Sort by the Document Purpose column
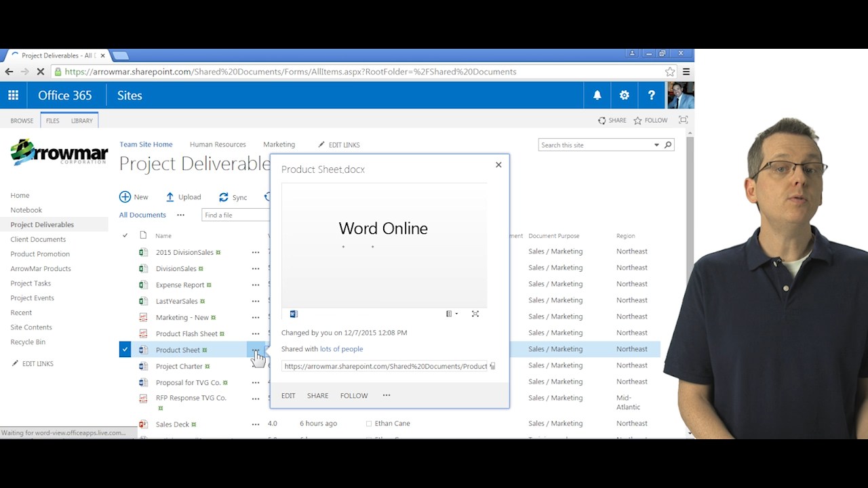 pos(553,236)
